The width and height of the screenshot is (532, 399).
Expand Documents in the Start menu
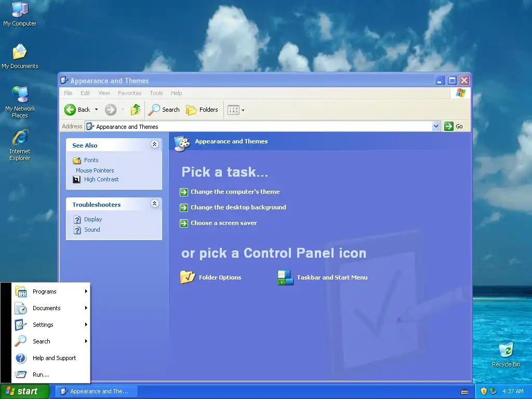tap(51, 308)
